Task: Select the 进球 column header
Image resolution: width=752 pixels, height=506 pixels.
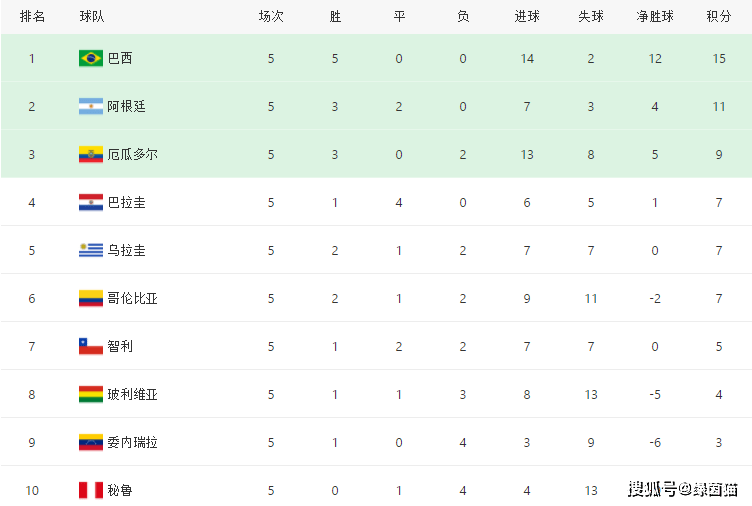Action: click(527, 16)
